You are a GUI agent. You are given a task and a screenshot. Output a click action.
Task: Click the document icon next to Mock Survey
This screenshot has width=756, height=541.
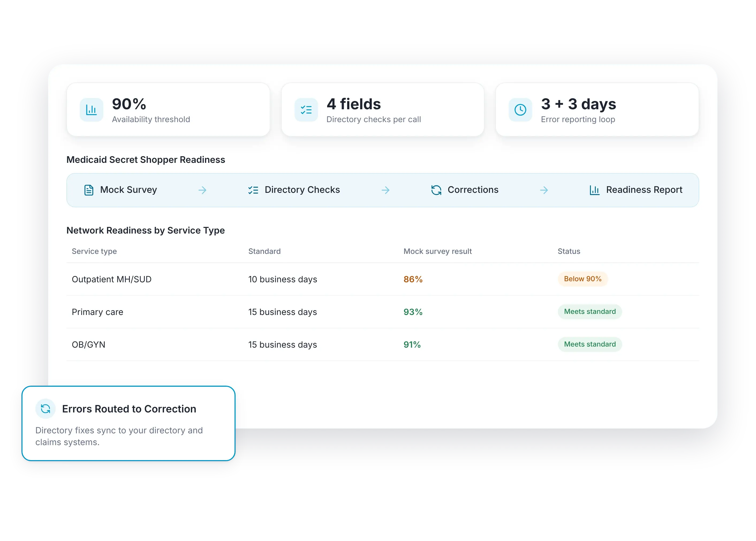(x=89, y=190)
